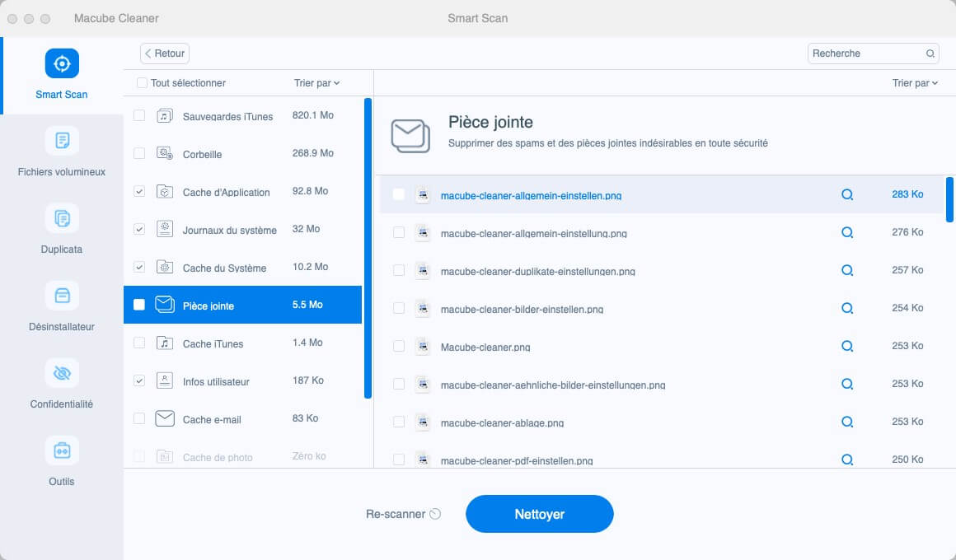Click the Corbeille category icon
Viewport: 956px width, 560px height.
(x=165, y=153)
